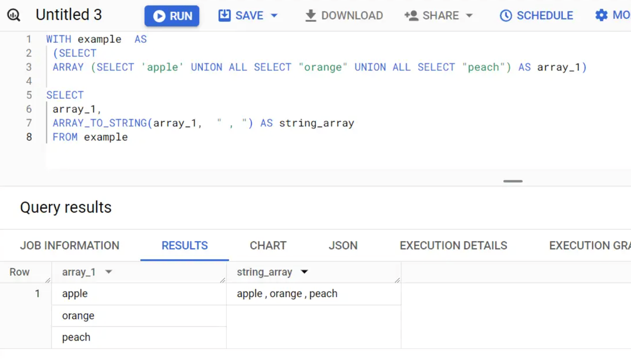Click the query magnifier icon beside Untitled 3
The width and height of the screenshot is (631, 364).
coord(14,15)
